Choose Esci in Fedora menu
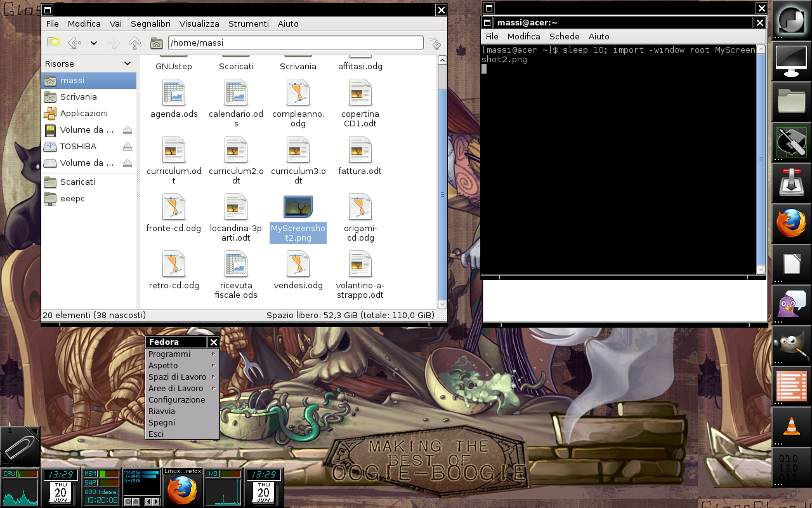 (x=183, y=434)
